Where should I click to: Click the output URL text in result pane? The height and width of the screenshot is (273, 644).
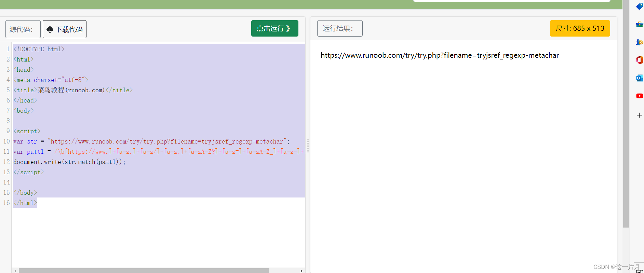pyautogui.click(x=440, y=55)
